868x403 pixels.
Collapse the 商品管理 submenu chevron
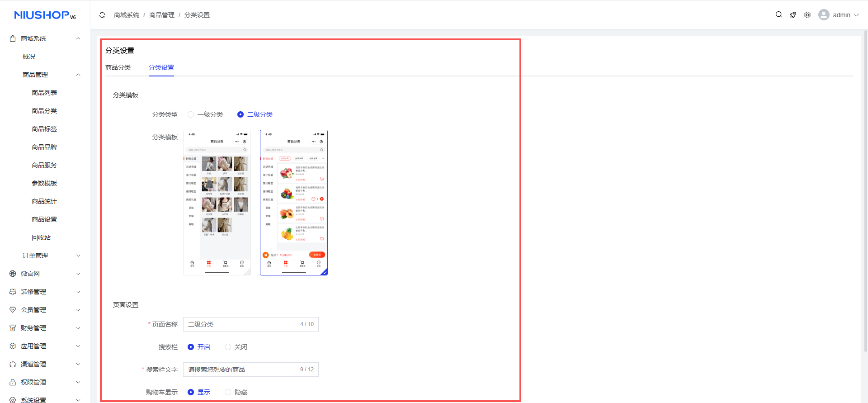point(78,75)
